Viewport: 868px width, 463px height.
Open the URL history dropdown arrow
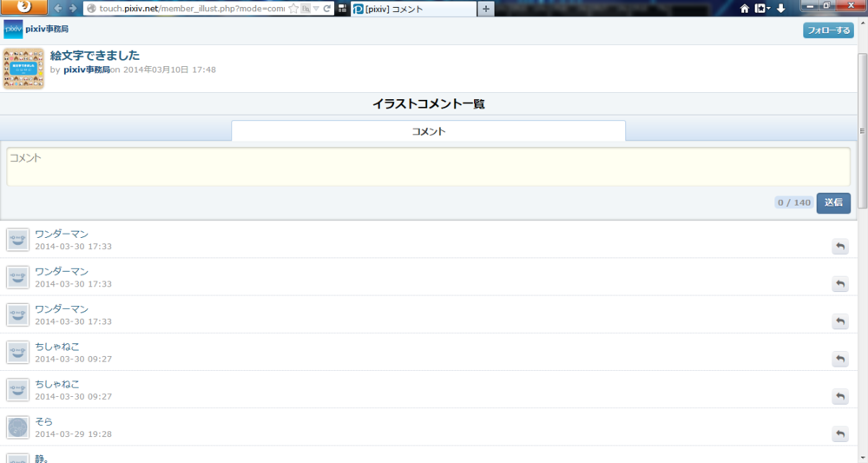pos(316,9)
